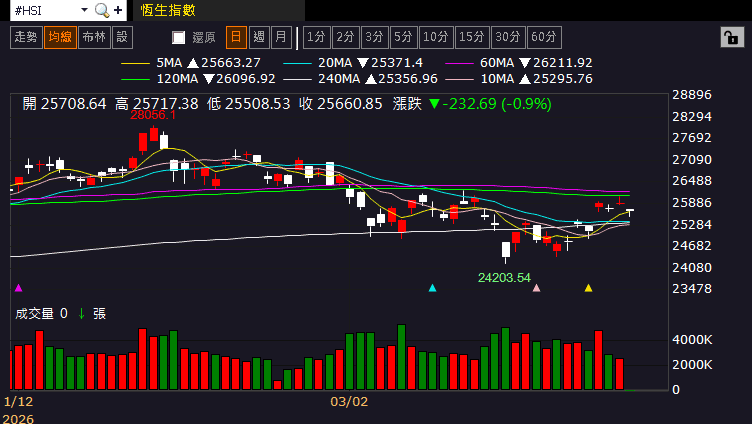
Task: Click the magnifier search icon
Action: (102, 10)
